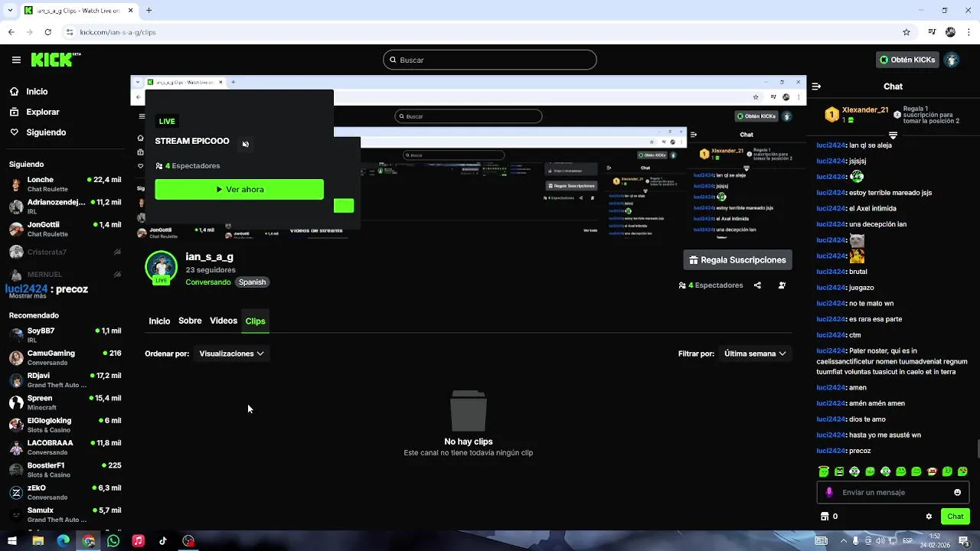
Task: Click the Obtén KICKs button
Action: tap(907, 60)
